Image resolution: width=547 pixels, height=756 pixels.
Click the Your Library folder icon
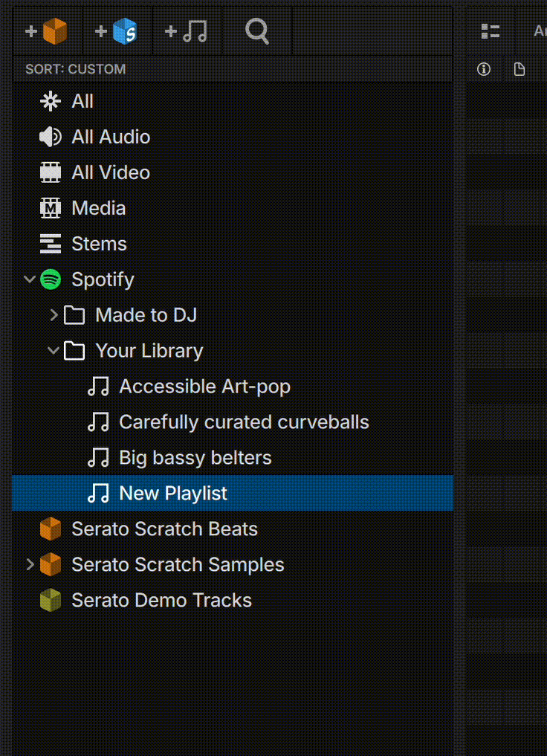(74, 351)
